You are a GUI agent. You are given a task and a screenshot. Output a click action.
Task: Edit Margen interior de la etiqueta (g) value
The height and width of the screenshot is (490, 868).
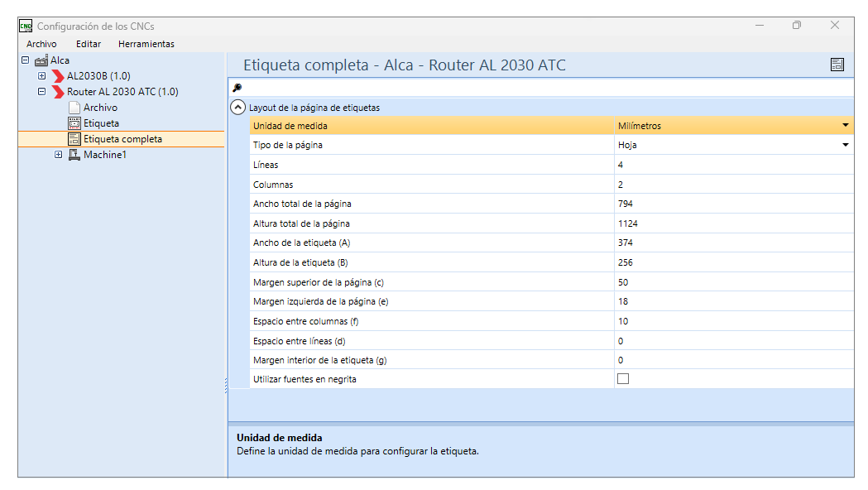[733, 360]
